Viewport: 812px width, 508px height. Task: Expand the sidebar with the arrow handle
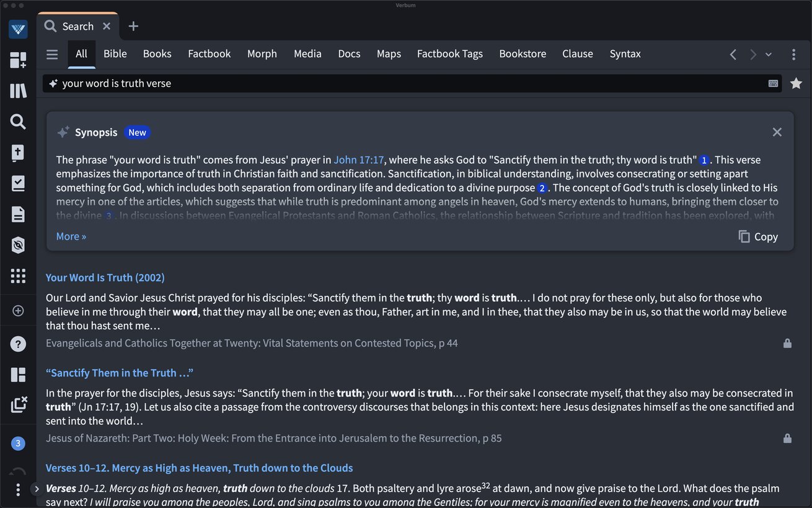37,489
